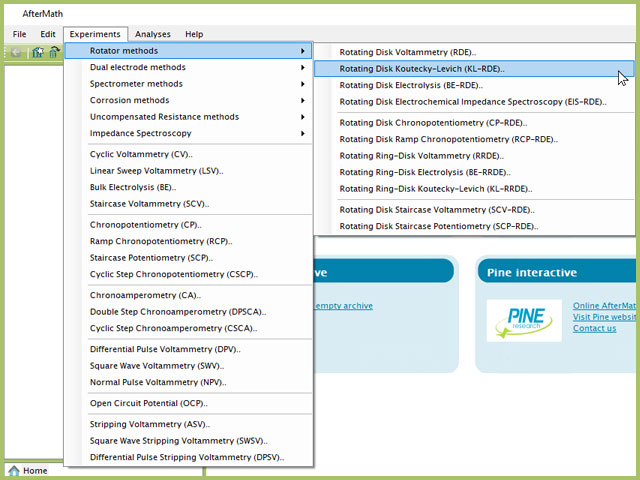Click the home toolbar icon with star
Screen dimensions: 640x480
pyautogui.click(x=38, y=52)
